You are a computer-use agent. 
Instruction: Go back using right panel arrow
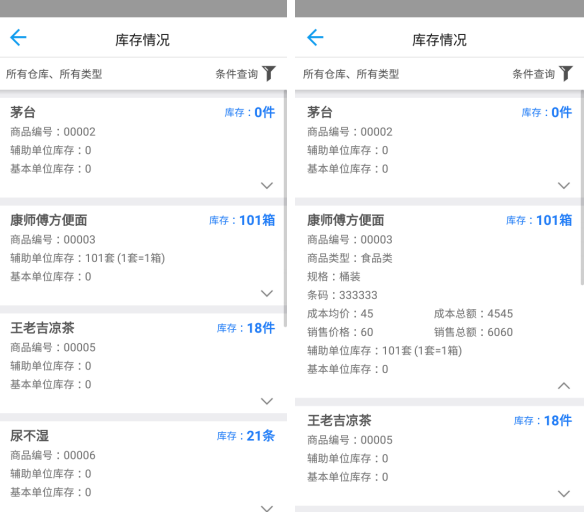[x=315, y=37]
